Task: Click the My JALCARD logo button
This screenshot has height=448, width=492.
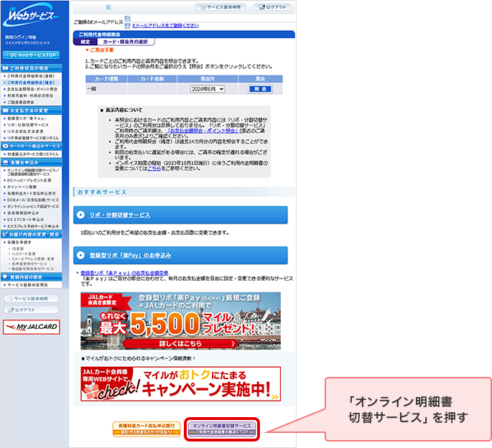Action: point(32,327)
